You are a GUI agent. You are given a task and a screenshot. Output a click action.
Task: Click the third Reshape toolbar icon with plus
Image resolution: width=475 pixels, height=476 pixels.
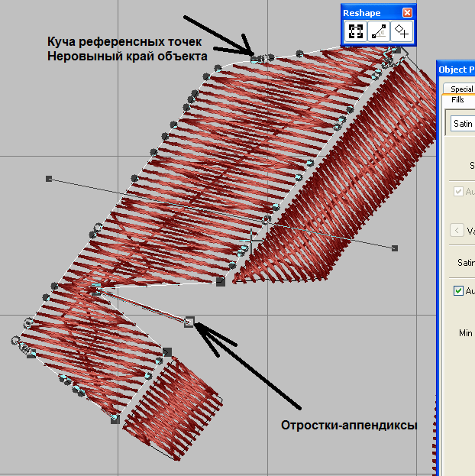(x=401, y=31)
